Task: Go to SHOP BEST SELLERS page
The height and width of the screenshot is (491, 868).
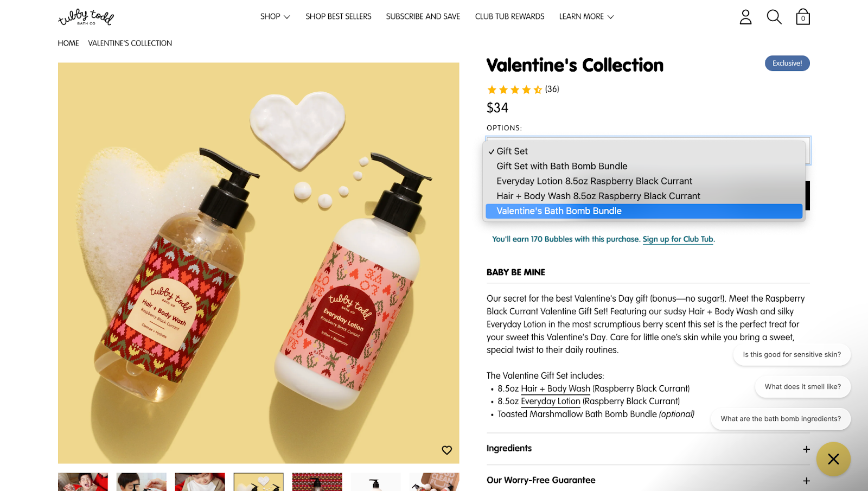Action: pyautogui.click(x=339, y=17)
